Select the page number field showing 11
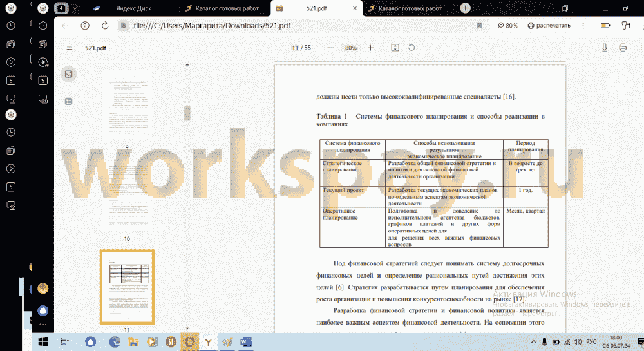 295,48
